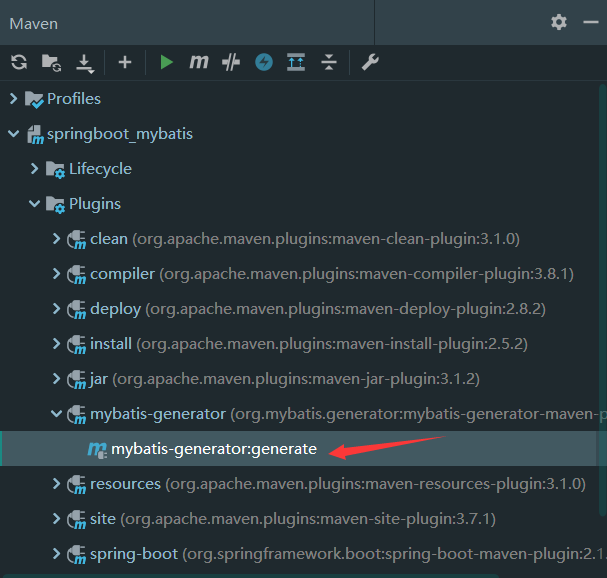This screenshot has height=578, width=607.
Task: Click the Maven panel title tab
Action: point(34,24)
